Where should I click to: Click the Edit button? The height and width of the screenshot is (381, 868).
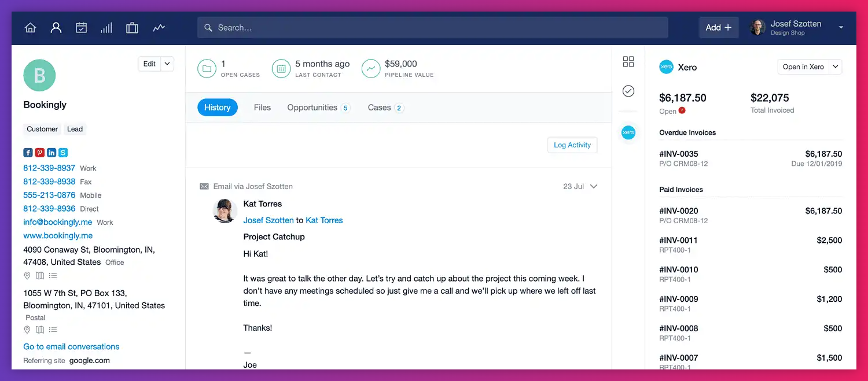pos(149,64)
